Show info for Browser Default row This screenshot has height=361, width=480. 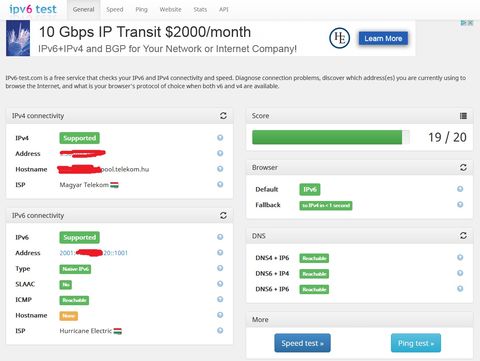tap(460, 189)
